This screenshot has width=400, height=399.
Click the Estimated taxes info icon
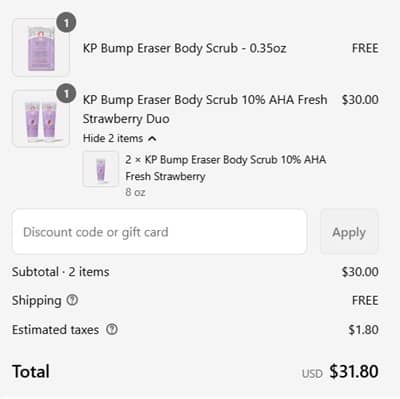tap(112, 329)
